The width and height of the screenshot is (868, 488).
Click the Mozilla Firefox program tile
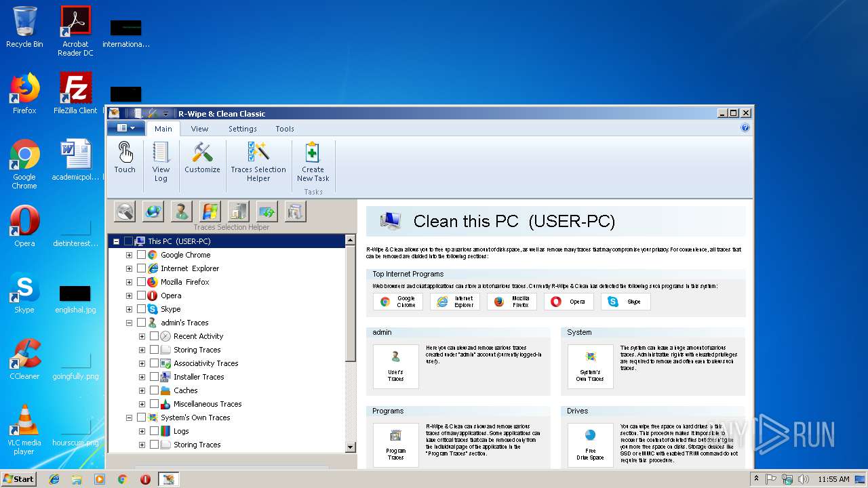point(512,302)
